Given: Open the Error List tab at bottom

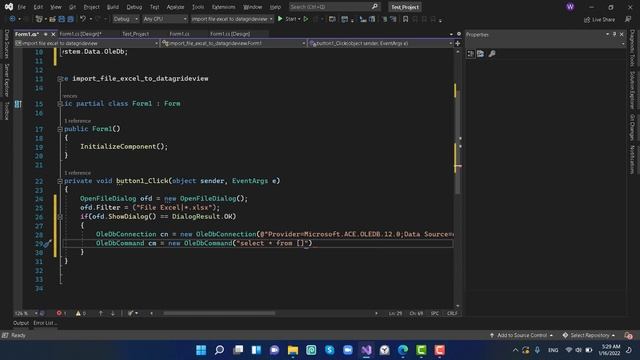Looking at the screenshot, I should click(x=44, y=323).
